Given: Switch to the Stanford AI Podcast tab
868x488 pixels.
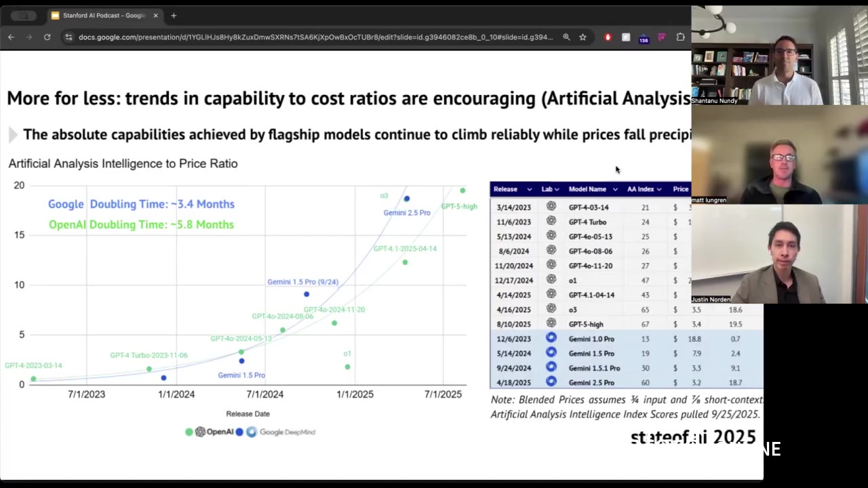Looking at the screenshot, I should [x=102, y=16].
